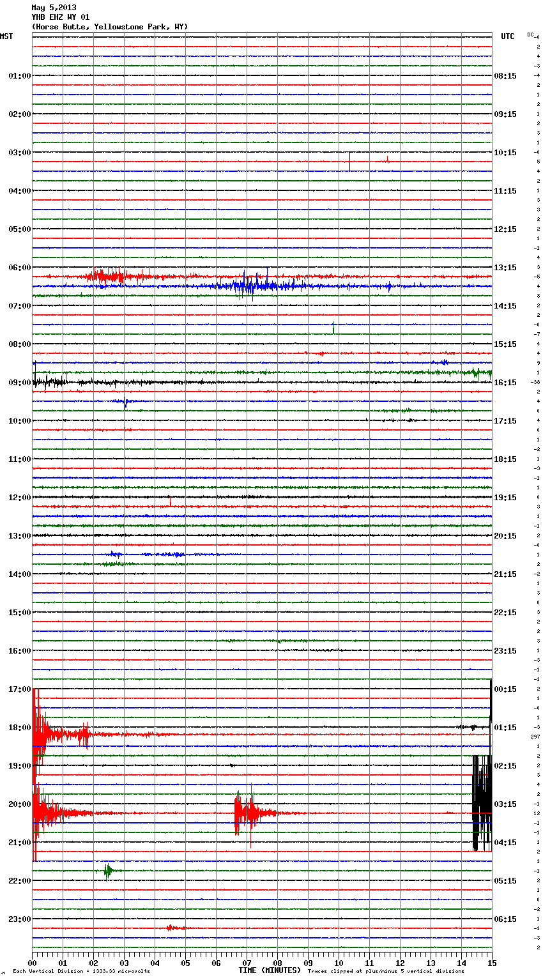The width and height of the screenshot is (543, 980).
Task: Click the '20:00' MST time label
Action: click(x=20, y=804)
